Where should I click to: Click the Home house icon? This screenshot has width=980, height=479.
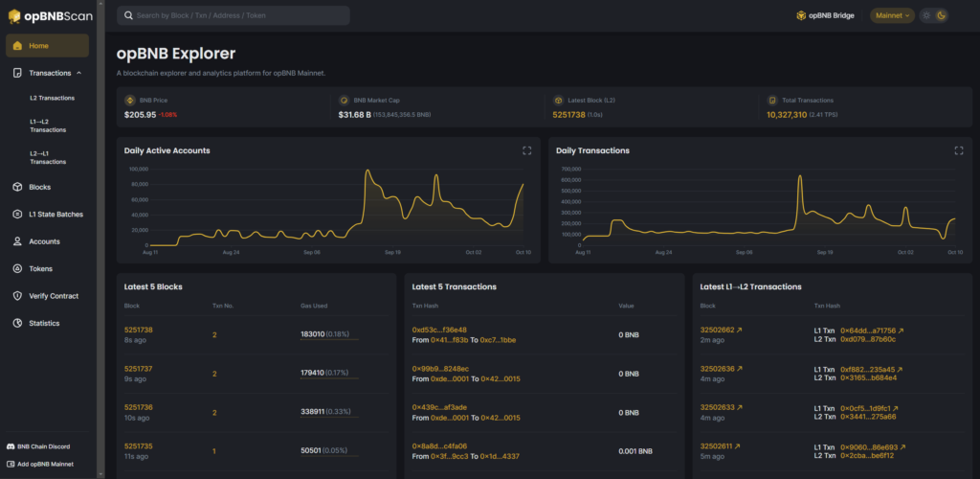[x=17, y=46]
